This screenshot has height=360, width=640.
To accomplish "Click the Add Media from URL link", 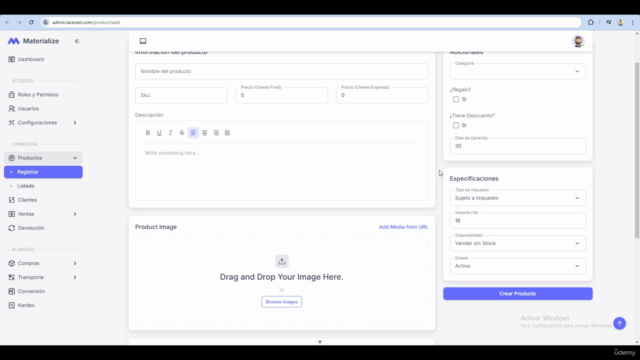I will [403, 227].
